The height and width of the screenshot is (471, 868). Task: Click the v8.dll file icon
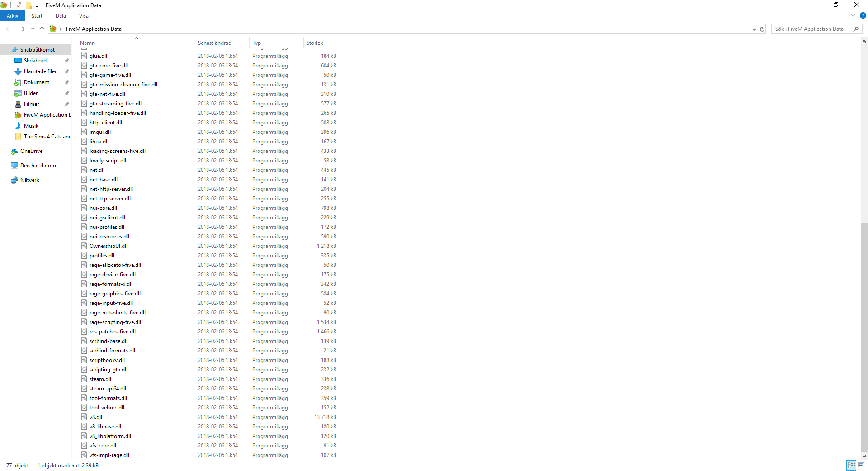tap(84, 417)
